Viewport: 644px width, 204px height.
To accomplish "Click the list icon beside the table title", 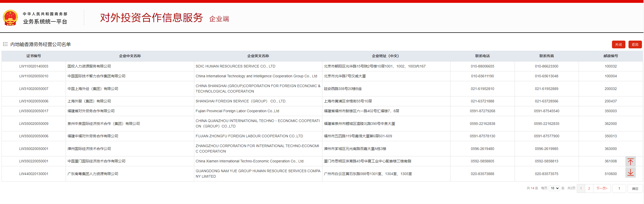I will tap(5, 44).
